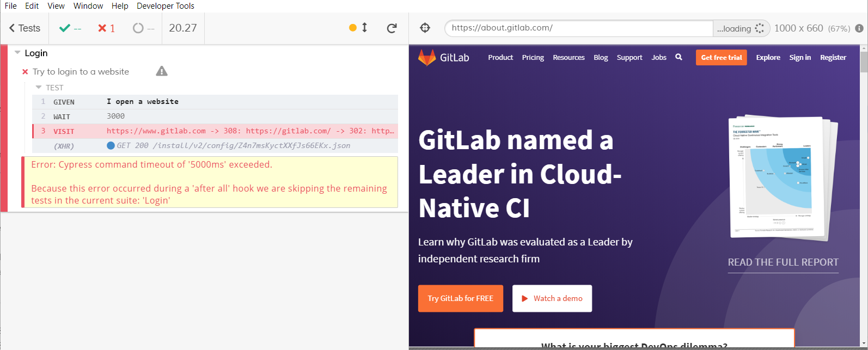Open the Explore link

point(768,58)
